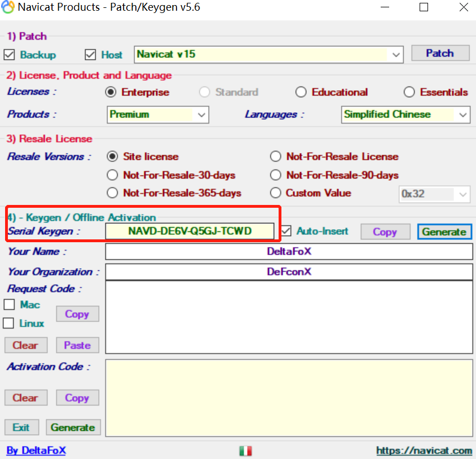
Task: Select Not-For-Resale-365-days radio button
Action: click(112, 193)
